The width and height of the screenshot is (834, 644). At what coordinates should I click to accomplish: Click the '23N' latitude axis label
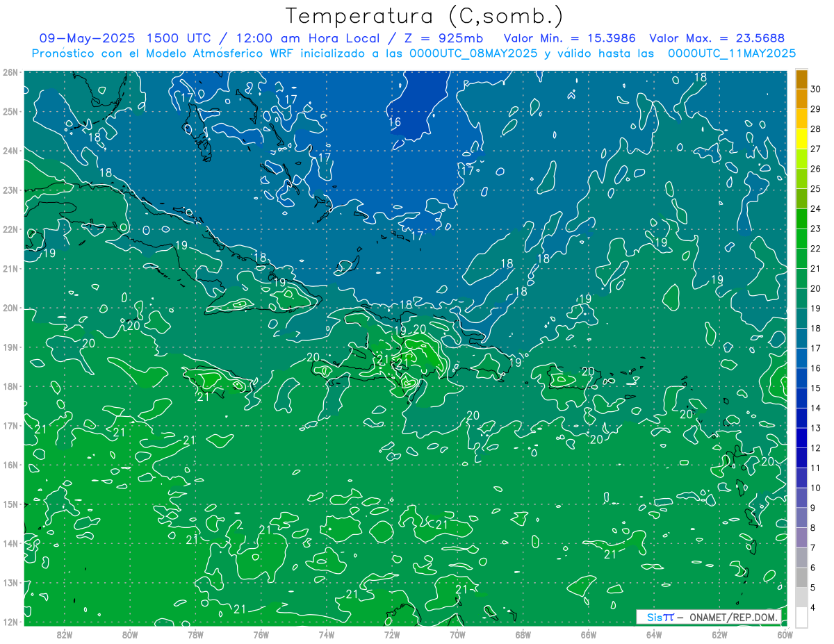(10, 190)
